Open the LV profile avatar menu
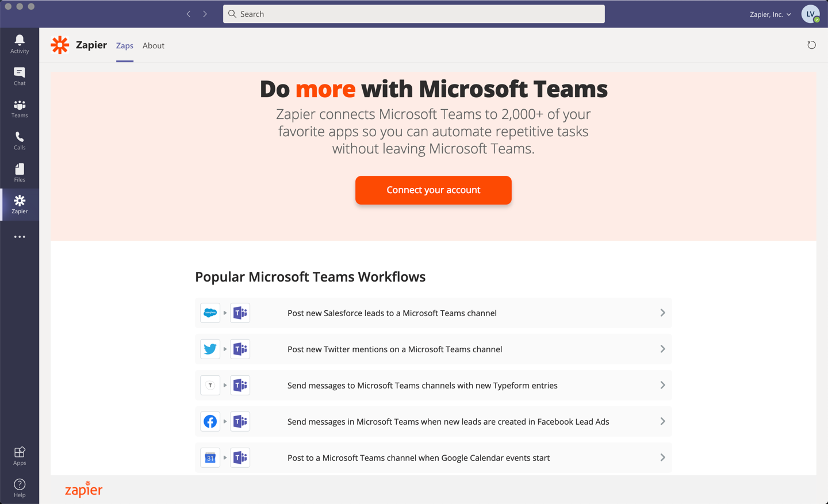 pos(811,14)
